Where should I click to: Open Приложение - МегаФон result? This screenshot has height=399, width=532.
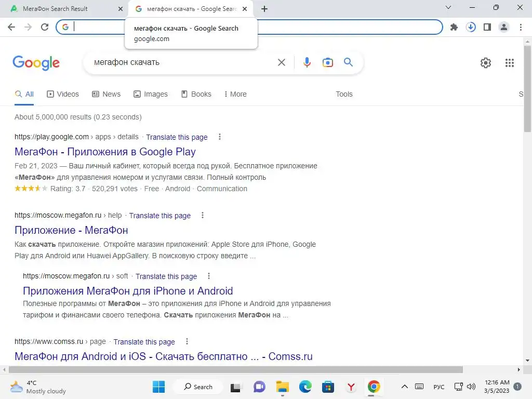pos(71,230)
